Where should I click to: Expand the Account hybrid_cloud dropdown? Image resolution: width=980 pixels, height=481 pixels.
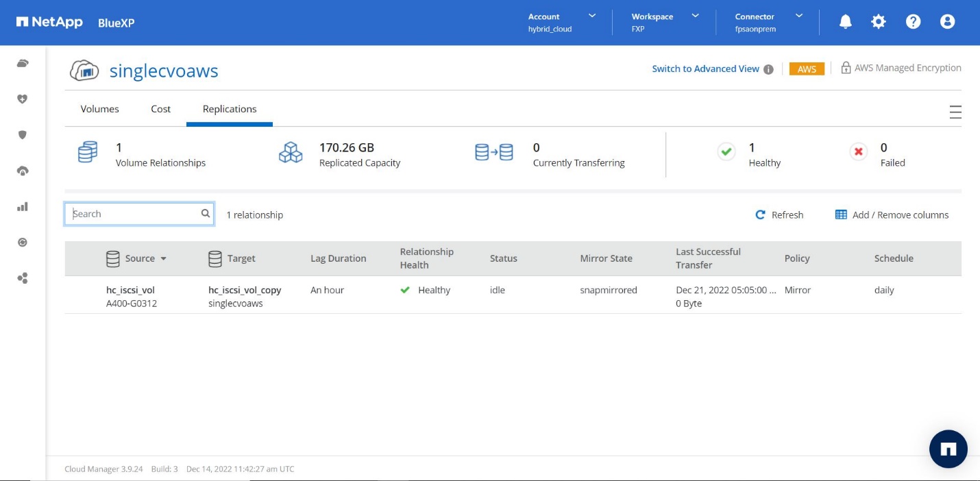click(x=592, y=16)
